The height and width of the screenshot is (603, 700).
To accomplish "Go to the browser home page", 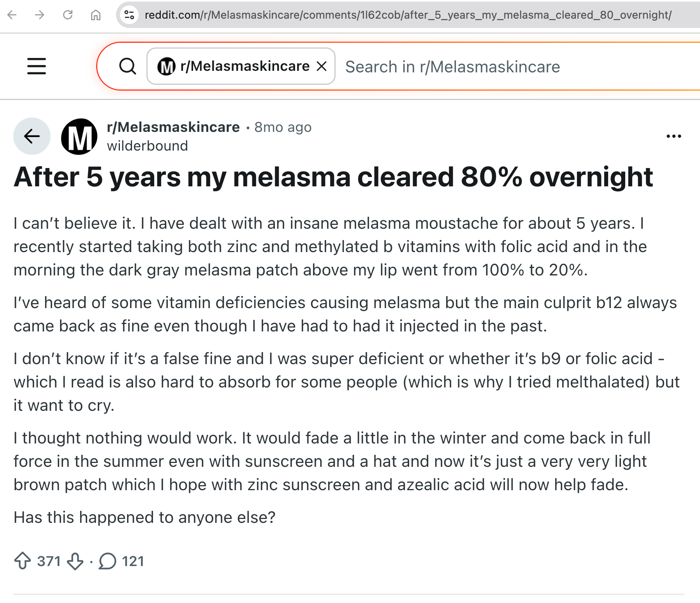I will 96,15.
